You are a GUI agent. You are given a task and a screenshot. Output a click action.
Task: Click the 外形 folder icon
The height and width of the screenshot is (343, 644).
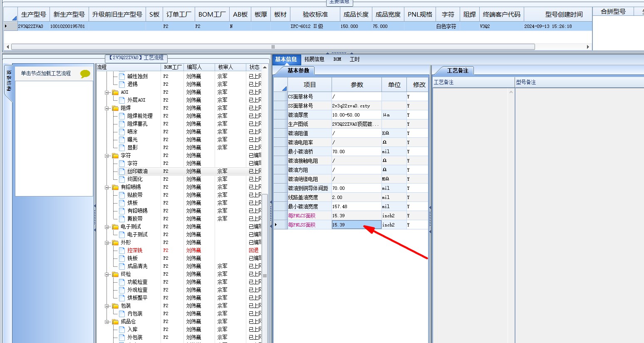click(115, 243)
